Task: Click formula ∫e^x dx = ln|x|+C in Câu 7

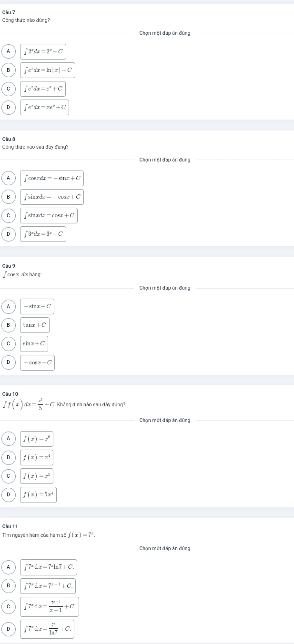Action: 48,70
